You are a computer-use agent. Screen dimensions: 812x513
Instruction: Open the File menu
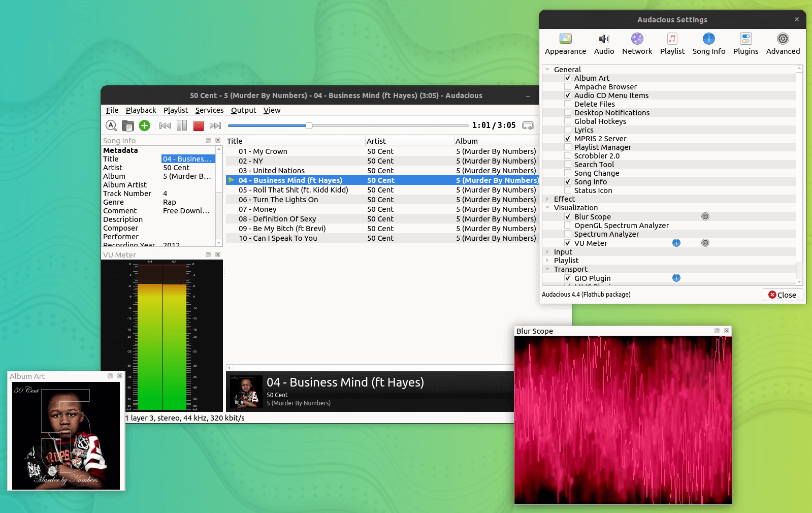112,110
